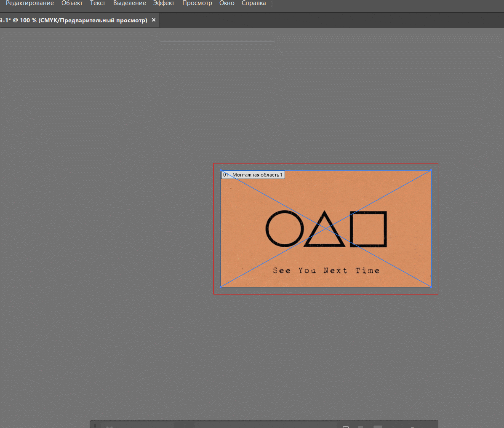The image size is (504, 428).
Task: Select the circle shape in the artwork
Action: pos(285,229)
